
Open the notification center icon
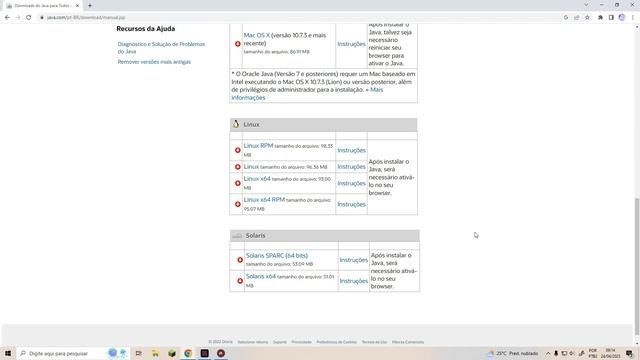[x=629, y=353]
